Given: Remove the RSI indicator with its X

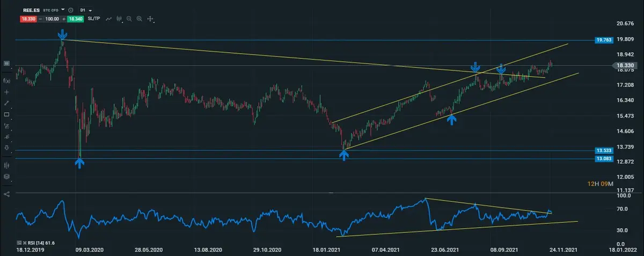Looking at the screenshot, I should click(25, 243).
